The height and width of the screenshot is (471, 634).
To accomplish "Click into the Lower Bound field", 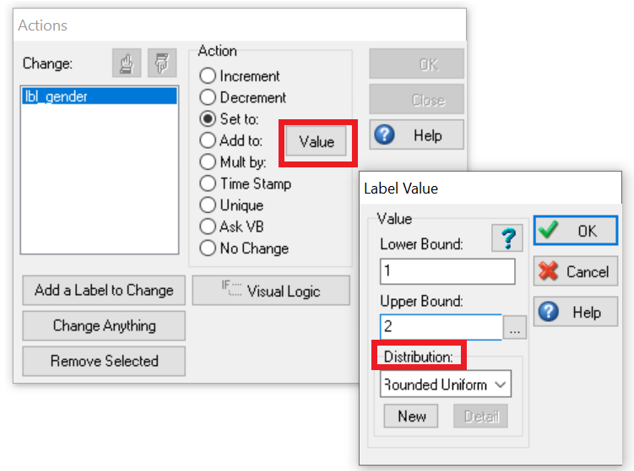I will [447, 271].
